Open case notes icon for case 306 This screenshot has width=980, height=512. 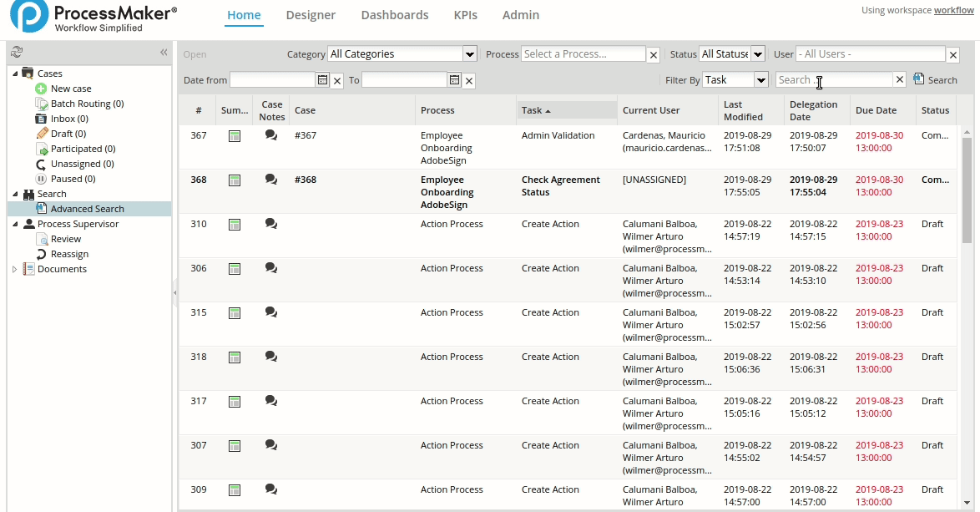coord(271,268)
